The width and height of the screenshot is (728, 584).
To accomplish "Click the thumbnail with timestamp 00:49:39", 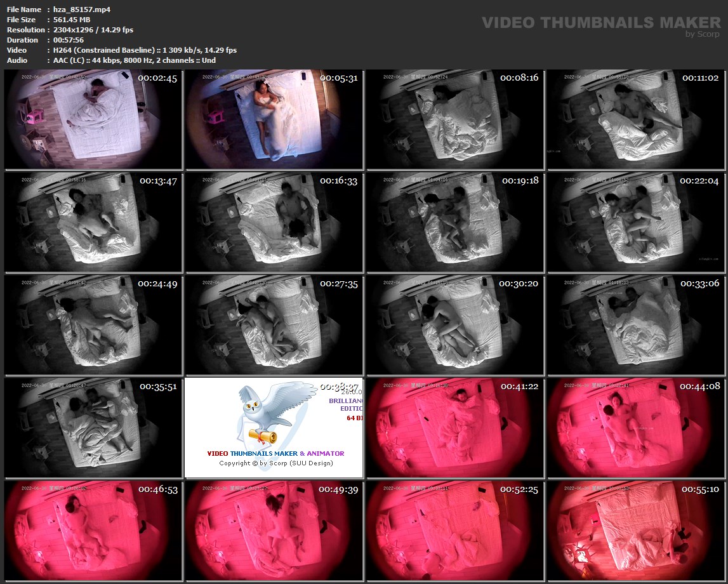I will (x=274, y=531).
